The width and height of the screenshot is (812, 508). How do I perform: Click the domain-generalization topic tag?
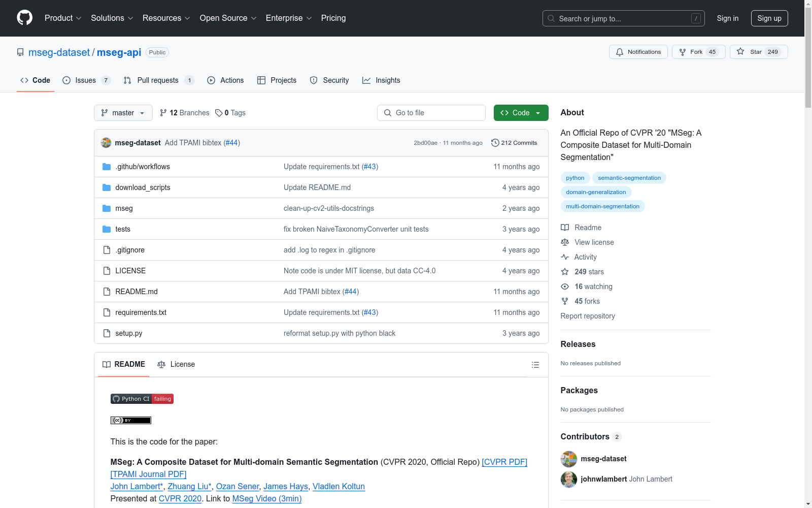(x=596, y=192)
